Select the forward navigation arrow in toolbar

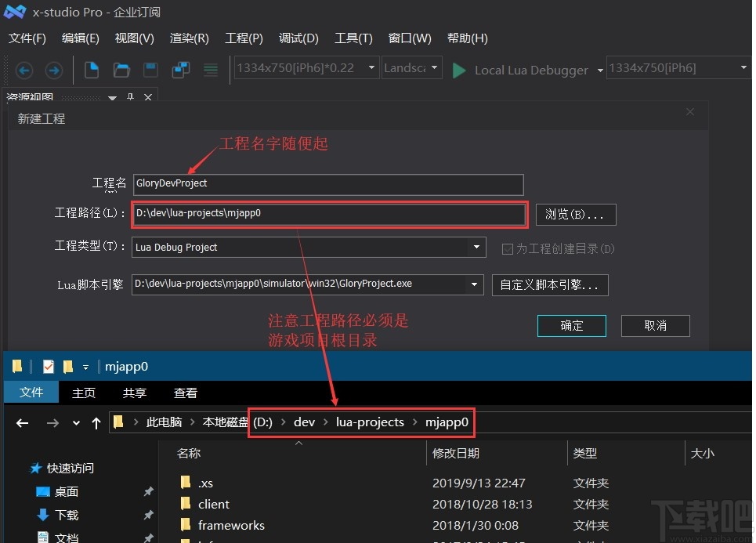53,70
